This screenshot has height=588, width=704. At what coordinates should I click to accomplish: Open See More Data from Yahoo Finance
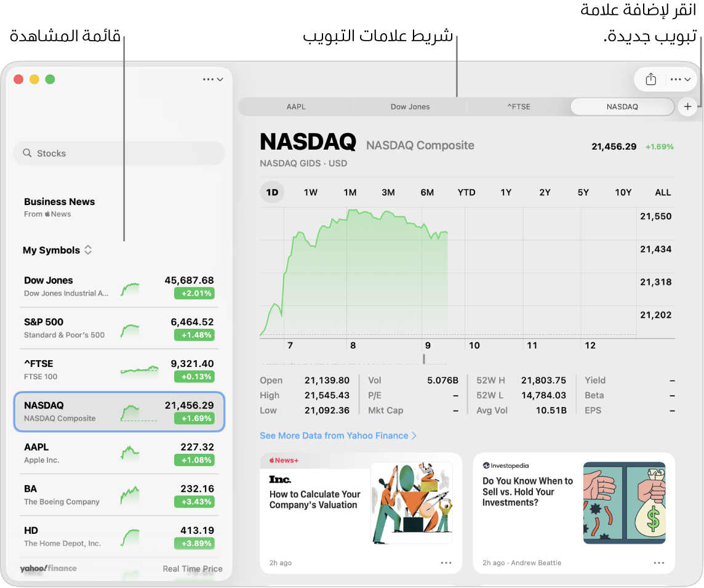(338, 436)
